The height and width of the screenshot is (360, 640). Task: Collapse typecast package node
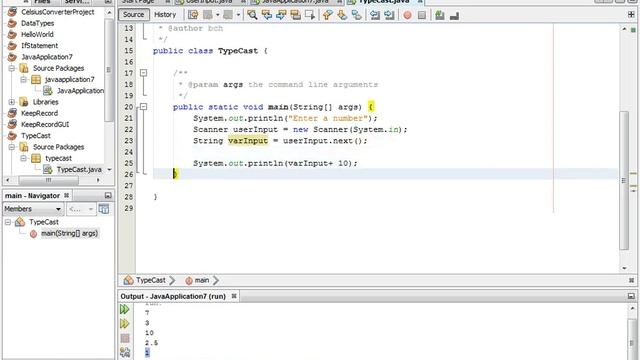pos(24,158)
